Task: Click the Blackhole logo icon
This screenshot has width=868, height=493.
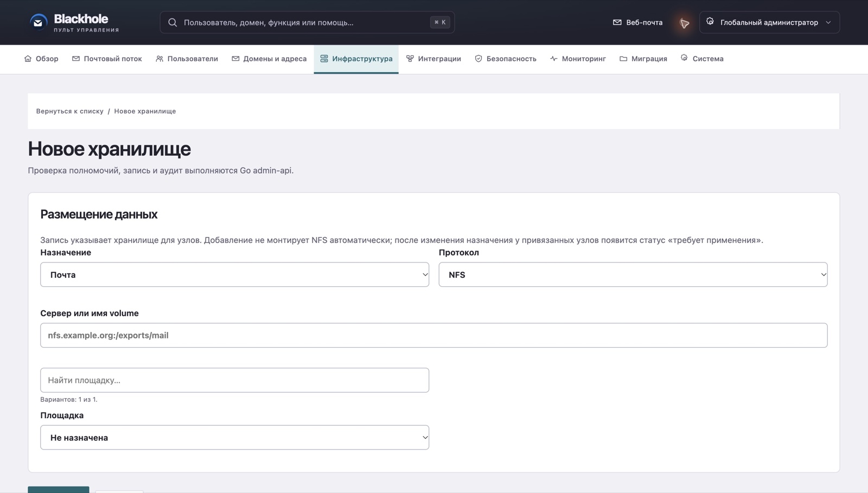Action: pos(39,22)
